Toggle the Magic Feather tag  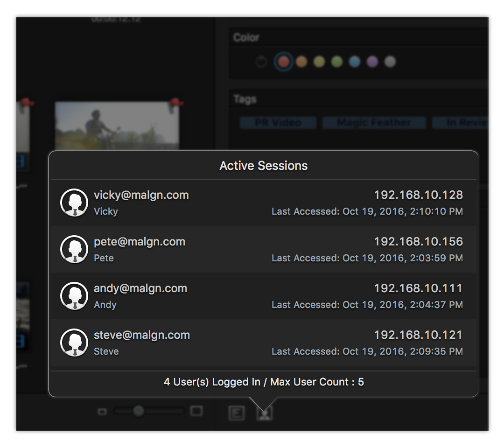click(373, 122)
